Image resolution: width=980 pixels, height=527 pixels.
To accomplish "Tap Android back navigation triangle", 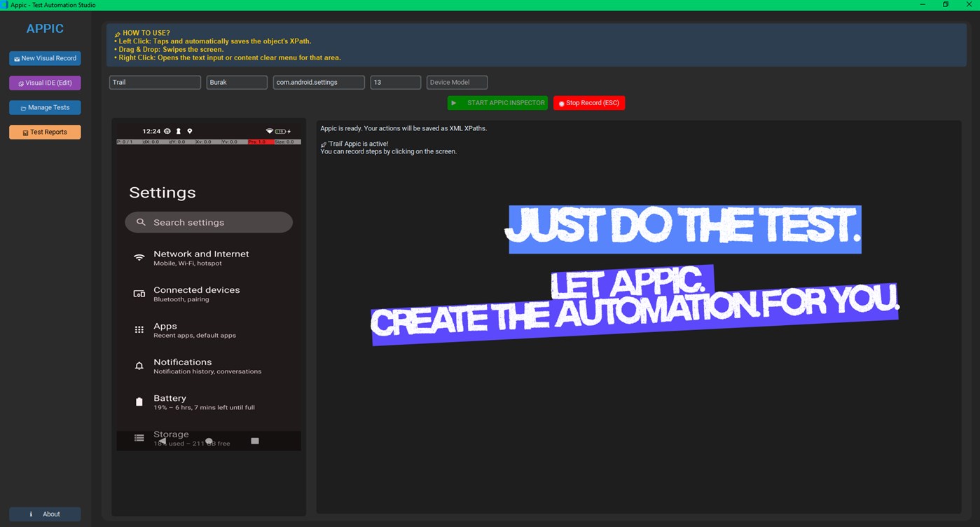I will pos(163,441).
